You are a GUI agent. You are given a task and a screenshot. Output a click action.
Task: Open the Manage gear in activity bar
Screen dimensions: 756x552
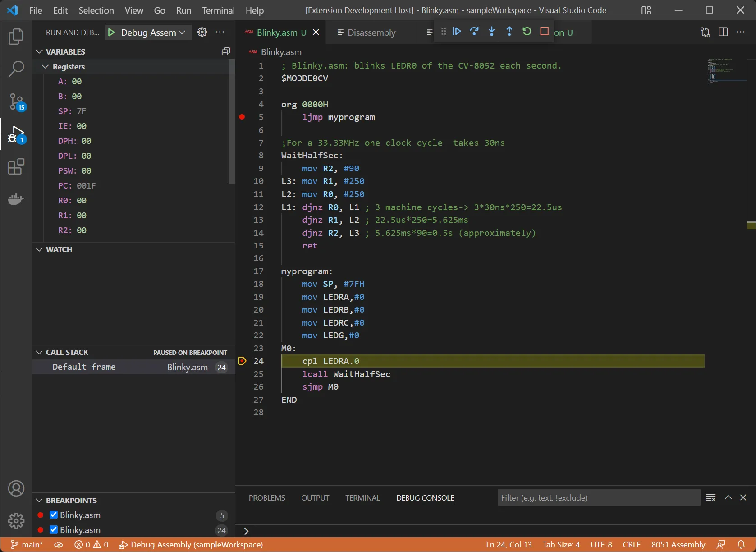coord(16,520)
